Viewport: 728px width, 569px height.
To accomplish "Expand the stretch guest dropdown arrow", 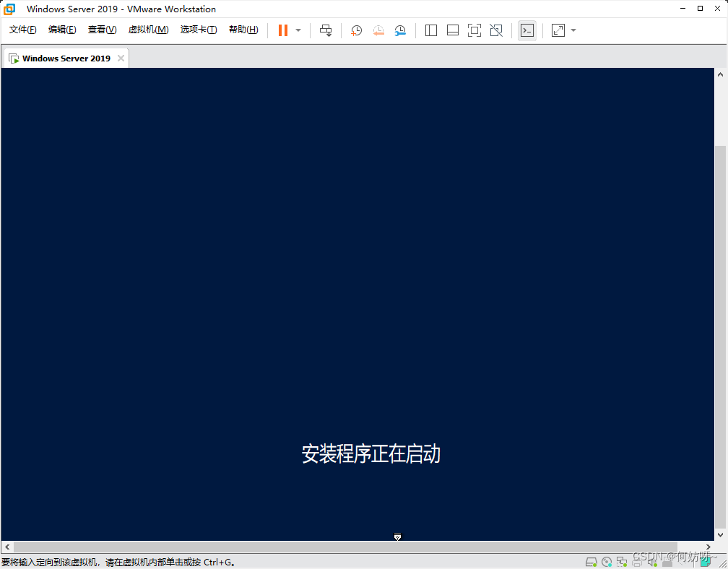I will (x=573, y=30).
